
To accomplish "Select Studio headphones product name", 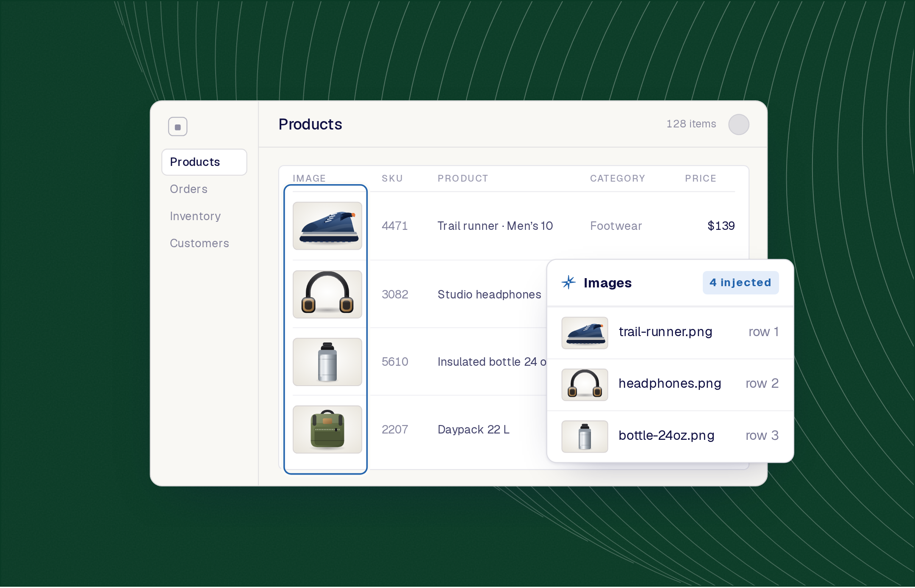I will (489, 295).
